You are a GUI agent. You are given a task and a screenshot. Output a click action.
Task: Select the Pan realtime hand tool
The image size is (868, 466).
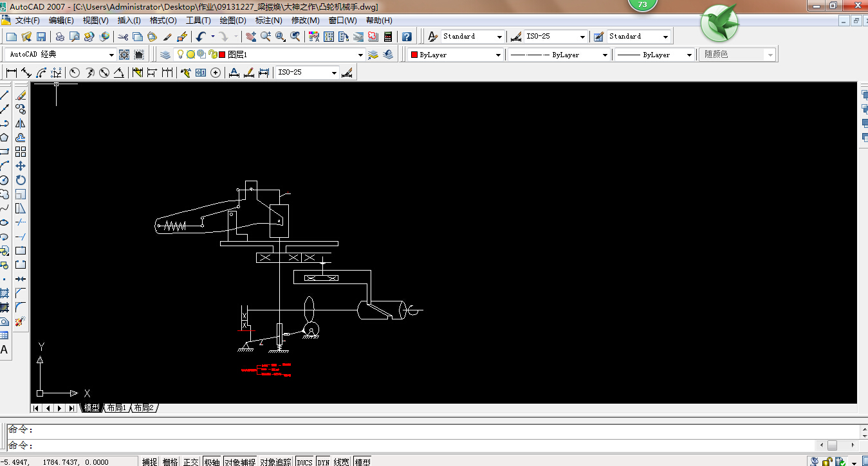(250, 37)
